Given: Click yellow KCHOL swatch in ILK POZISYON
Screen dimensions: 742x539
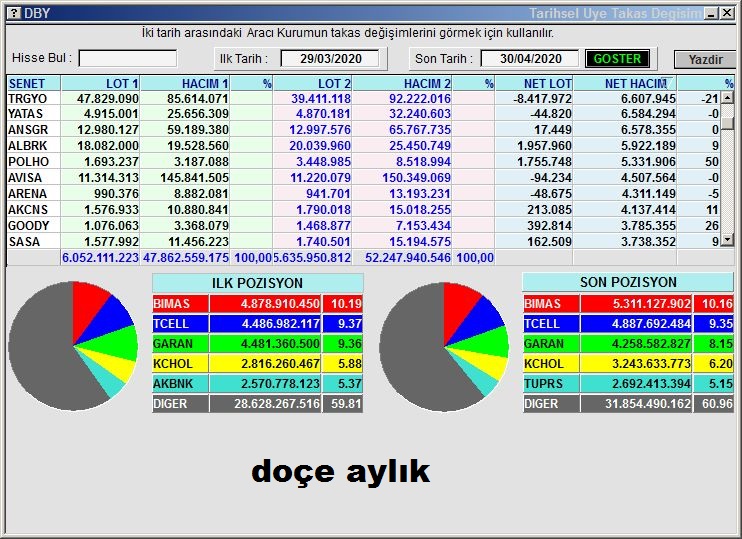Looking at the screenshot, I should (x=180, y=364).
